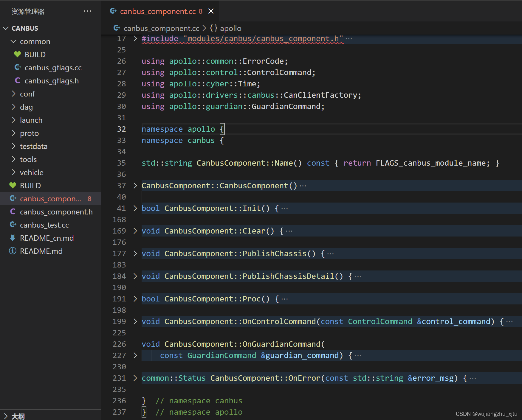Screen dimensions: 522x420
Task: Open the root-level BUILD file
Action: point(30,186)
